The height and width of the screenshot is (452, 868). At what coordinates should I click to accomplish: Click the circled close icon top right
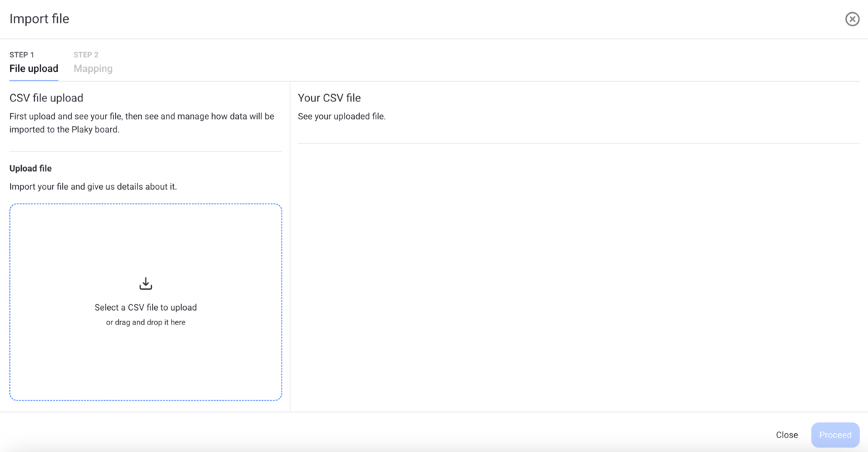point(852,19)
